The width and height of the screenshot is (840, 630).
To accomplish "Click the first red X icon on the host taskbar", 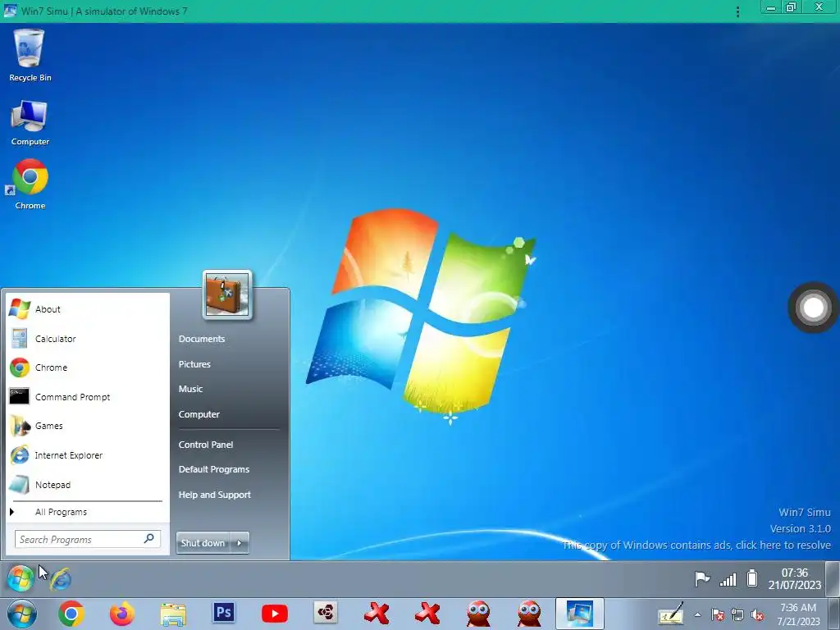I will (x=377, y=614).
